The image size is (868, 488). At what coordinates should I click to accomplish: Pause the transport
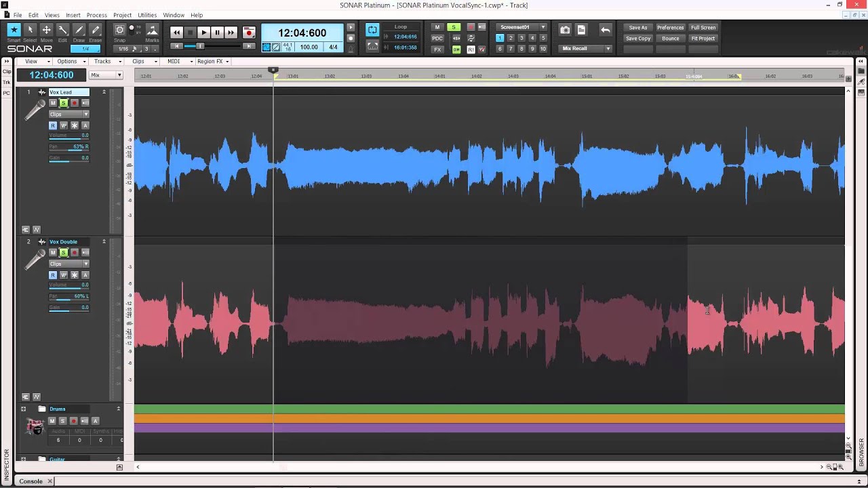click(x=217, y=33)
